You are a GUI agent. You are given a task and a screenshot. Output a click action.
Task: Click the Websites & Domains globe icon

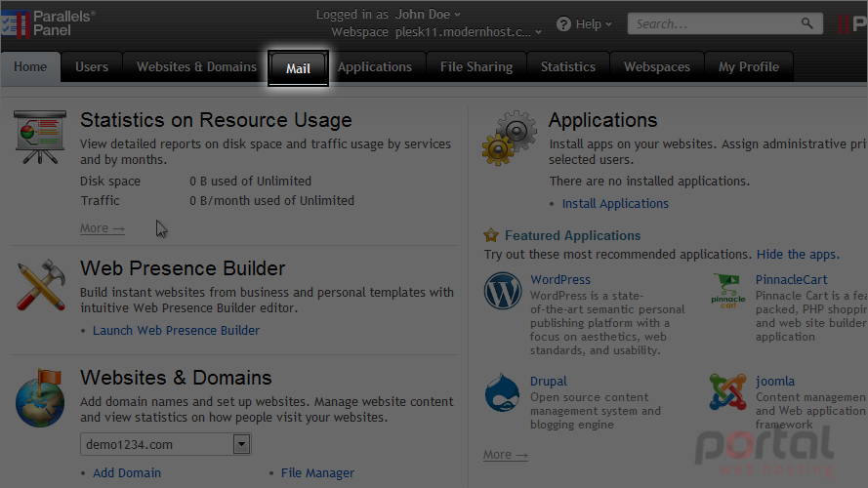[x=40, y=398]
